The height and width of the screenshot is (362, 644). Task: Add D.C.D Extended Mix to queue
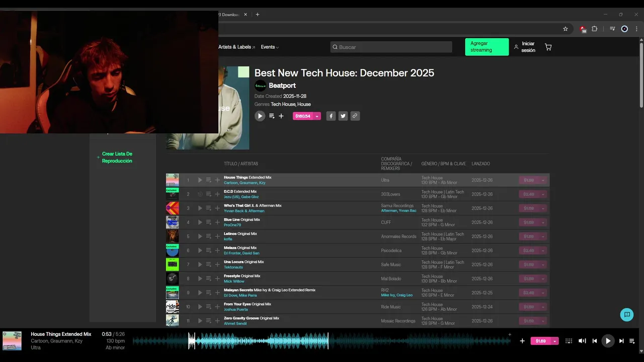[209, 194]
